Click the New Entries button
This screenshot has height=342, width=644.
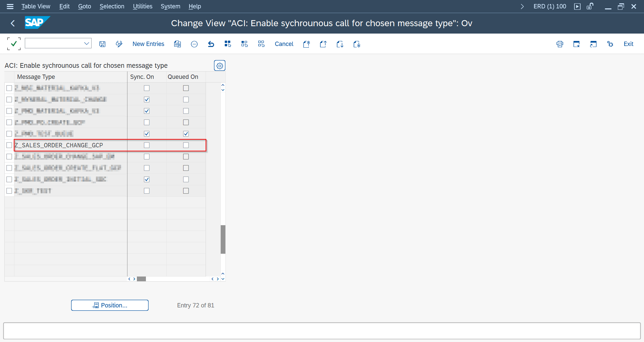coord(148,44)
